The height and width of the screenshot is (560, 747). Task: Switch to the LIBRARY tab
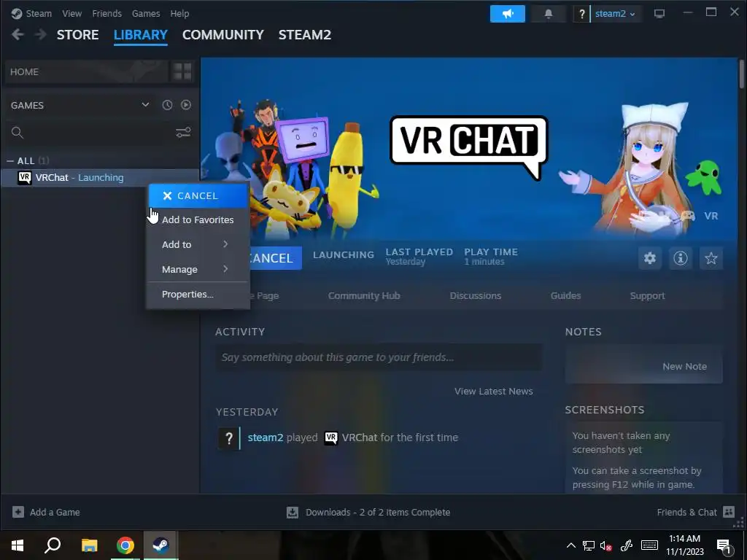pyautogui.click(x=141, y=35)
